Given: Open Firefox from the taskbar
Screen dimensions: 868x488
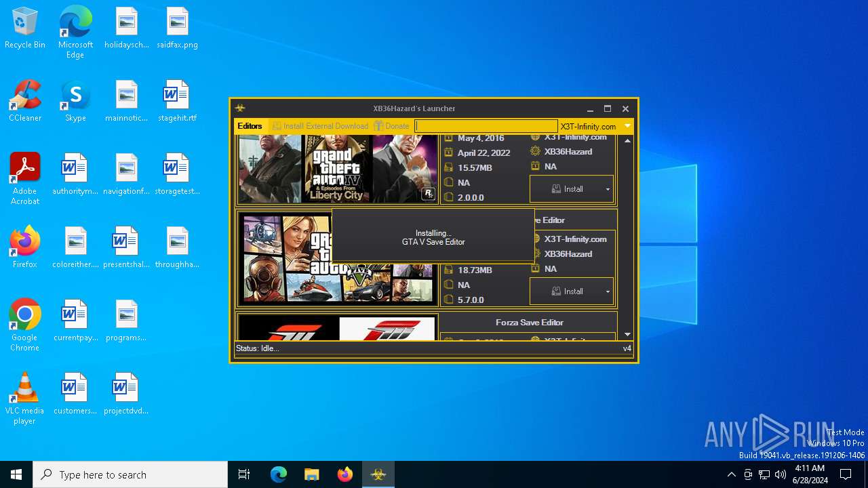Looking at the screenshot, I should [x=345, y=474].
